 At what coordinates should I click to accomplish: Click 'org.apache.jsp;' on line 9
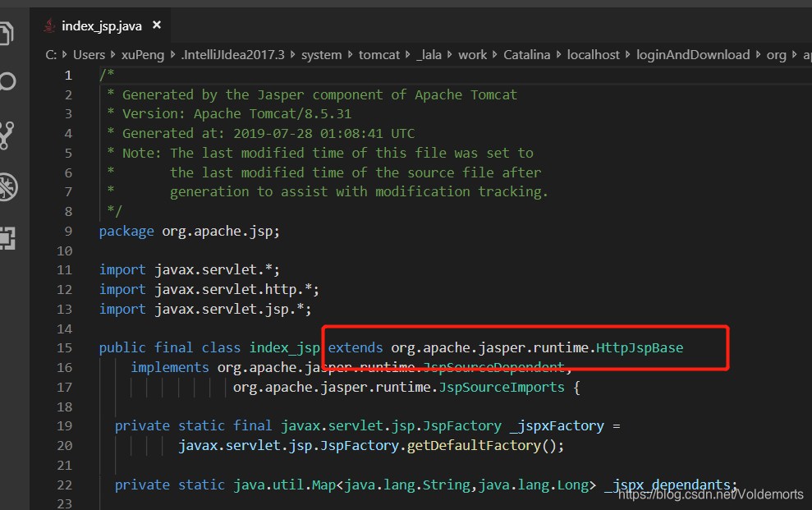coord(221,232)
